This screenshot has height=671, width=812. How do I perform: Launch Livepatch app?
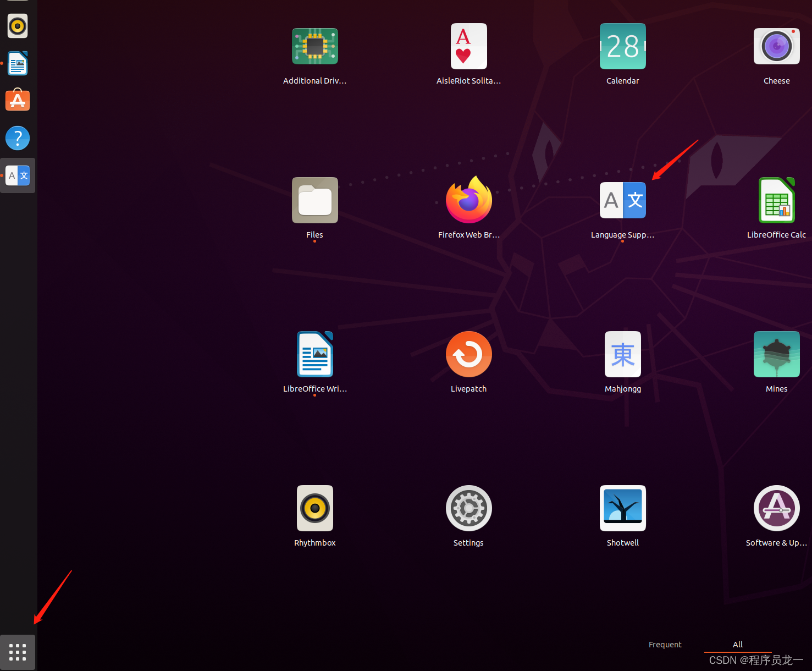coord(468,354)
